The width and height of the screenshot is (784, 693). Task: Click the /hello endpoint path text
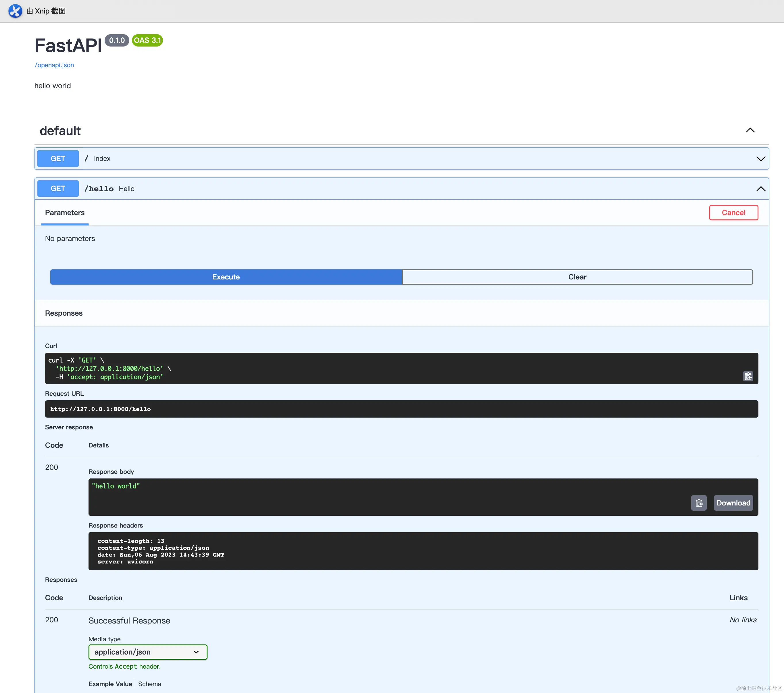(99, 189)
